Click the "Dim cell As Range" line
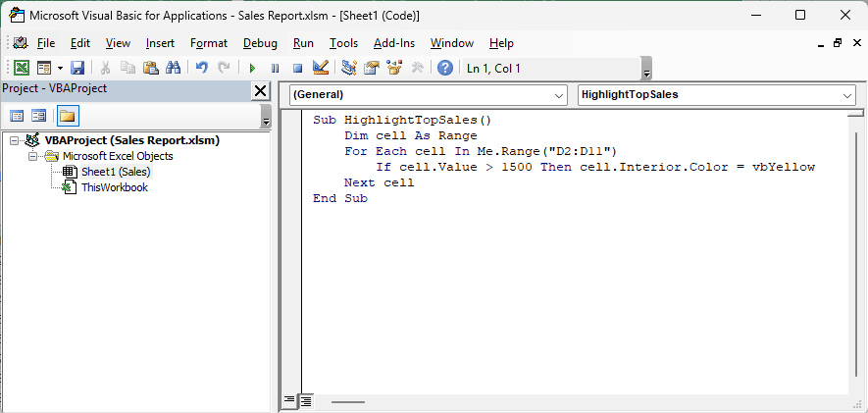The image size is (868, 413). click(410, 135)
